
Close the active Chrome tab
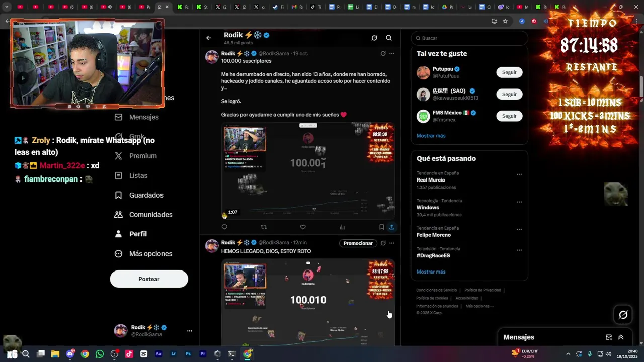167,7
